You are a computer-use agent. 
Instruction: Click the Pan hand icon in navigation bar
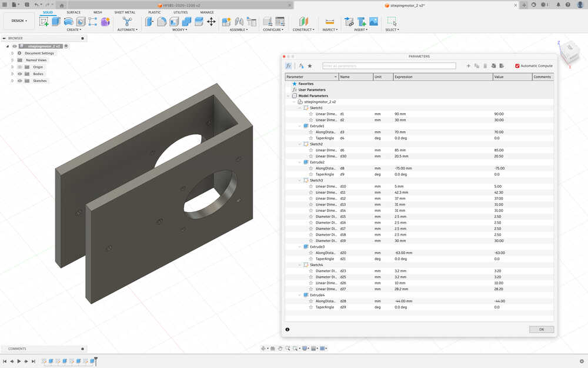pyautogui.click(x=280, y=349)
